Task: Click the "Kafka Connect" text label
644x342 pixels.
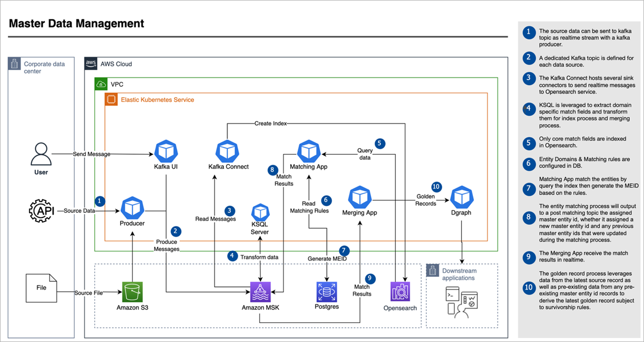Action: point(228,167)
